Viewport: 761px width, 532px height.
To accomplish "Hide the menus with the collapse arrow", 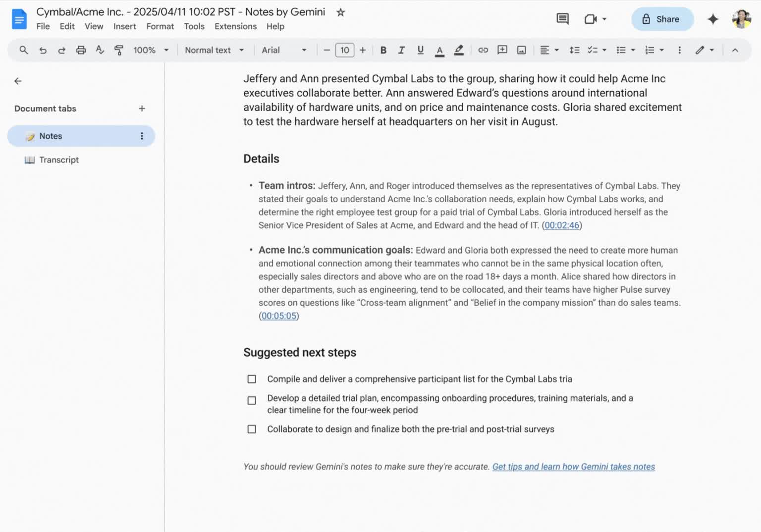I will [735, 50].
